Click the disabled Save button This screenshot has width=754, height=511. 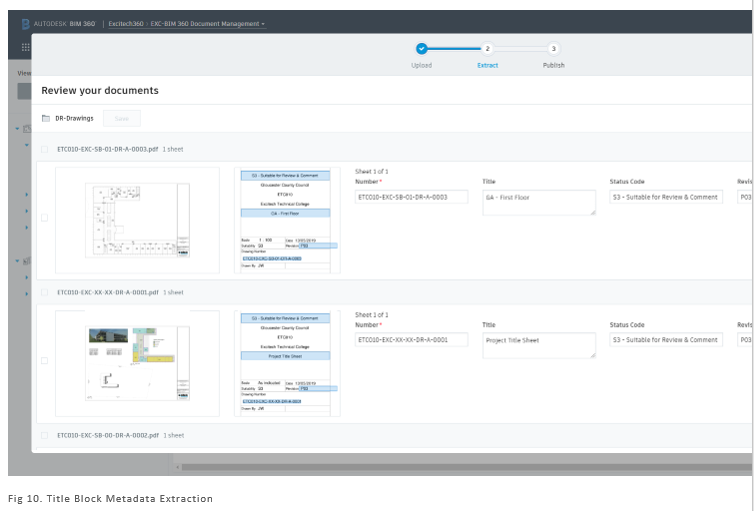point(122,118)
